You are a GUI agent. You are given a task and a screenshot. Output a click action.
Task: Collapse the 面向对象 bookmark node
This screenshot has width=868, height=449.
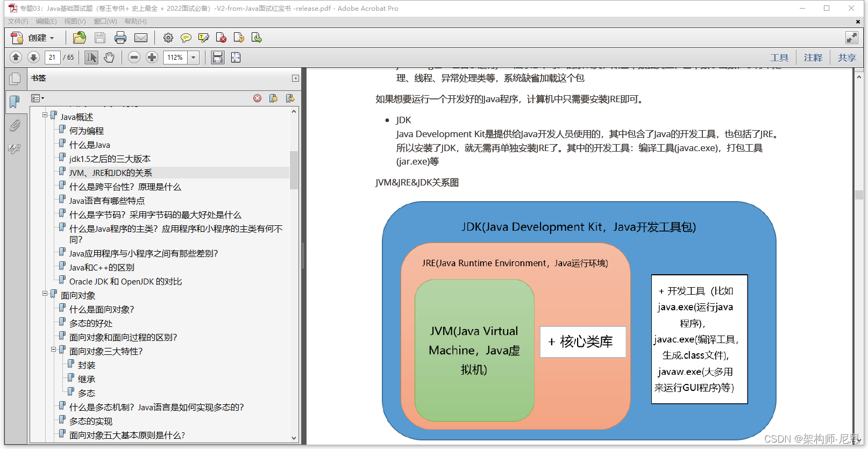pyautogui.click(x=45, y=294)
